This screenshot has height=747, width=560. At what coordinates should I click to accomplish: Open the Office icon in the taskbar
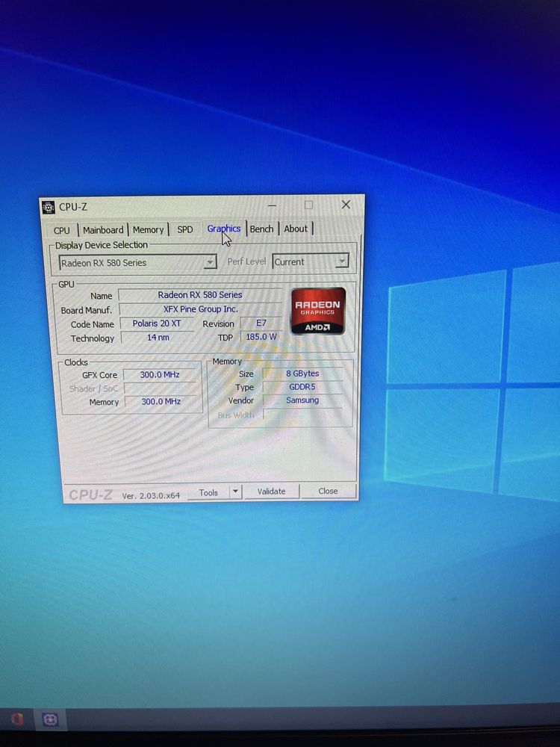(x=17, y=719)
